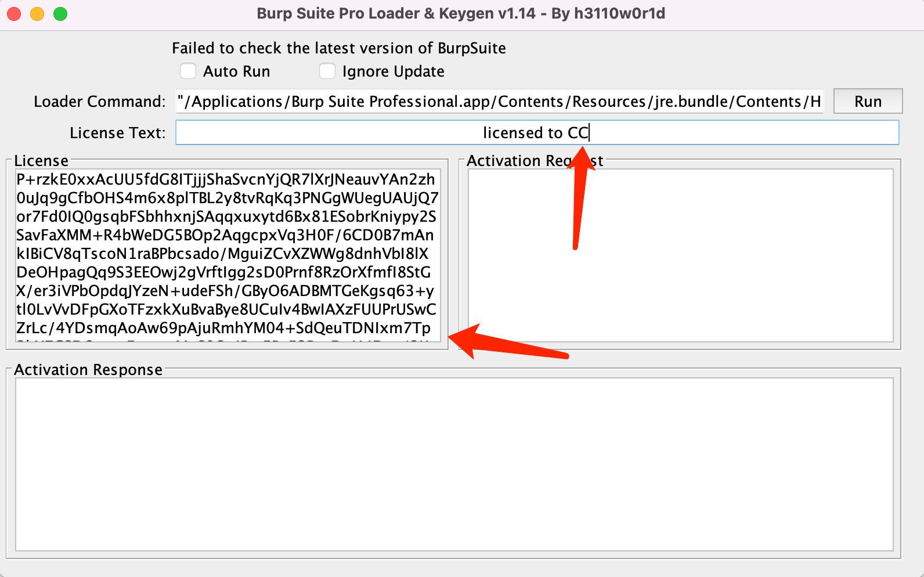Enable the Auto Run checkbox
The width and height of the screenshot is (924, 577).
pos(188,71)
